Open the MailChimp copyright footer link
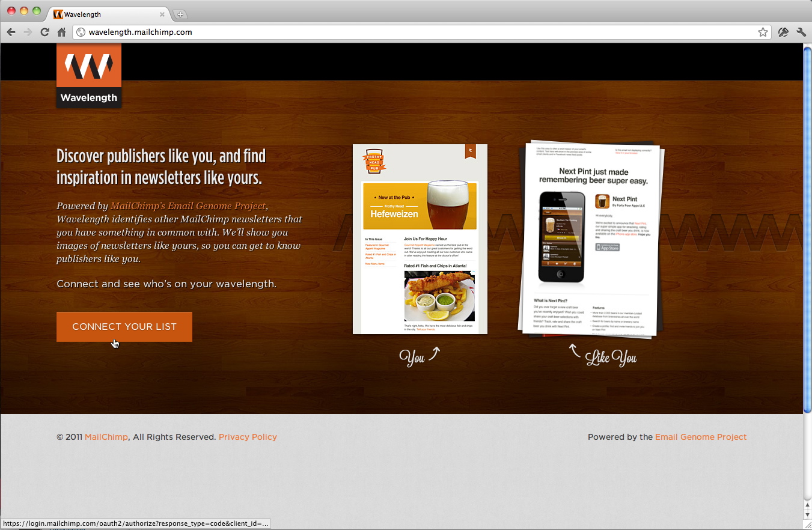Viewport: 812px width, 530px height. pyautogui.click(x=106, y=437)
